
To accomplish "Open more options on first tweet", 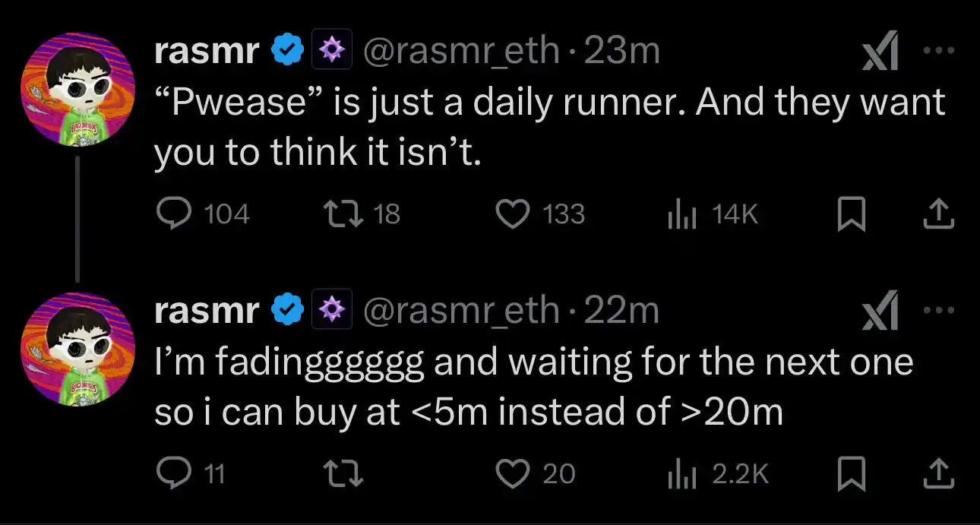I will 938,51.
